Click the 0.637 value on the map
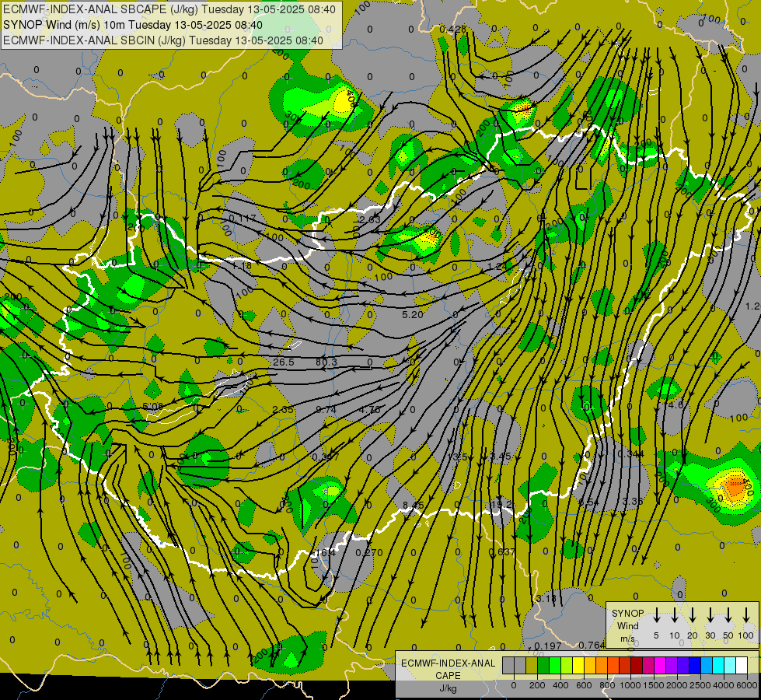Viewport: 761px width, 700px height. (x=502, y=552)
